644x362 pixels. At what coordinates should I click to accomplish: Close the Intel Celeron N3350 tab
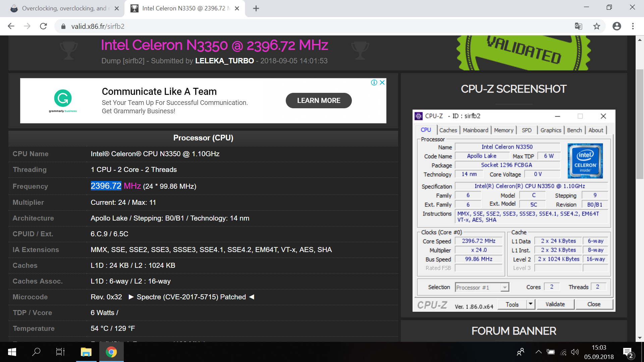click(x=237, y=8)
